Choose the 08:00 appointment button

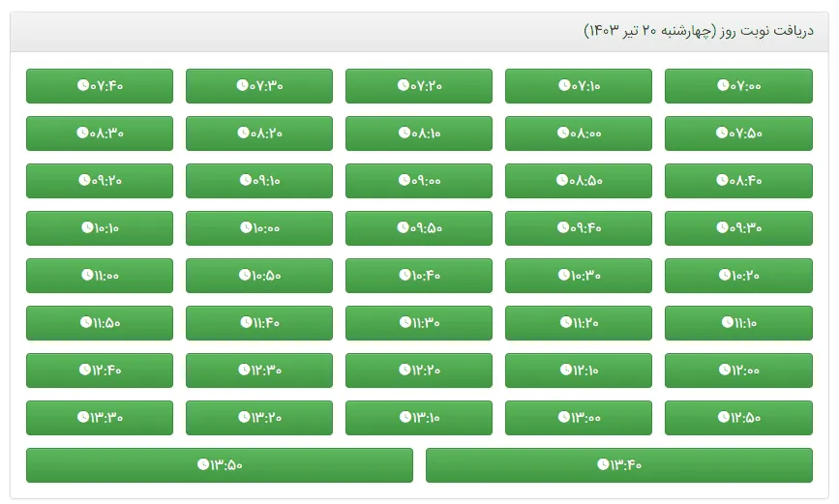(x=579, y=133)
